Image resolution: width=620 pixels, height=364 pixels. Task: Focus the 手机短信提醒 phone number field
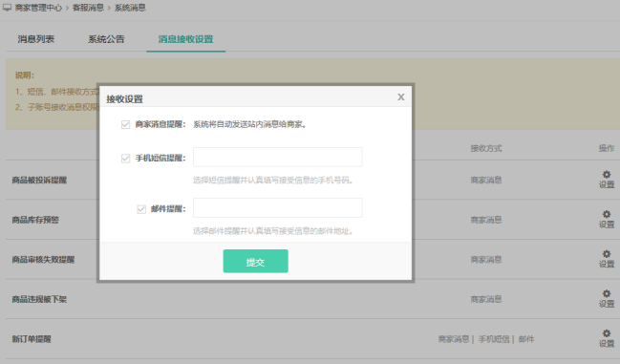point(278,158)
